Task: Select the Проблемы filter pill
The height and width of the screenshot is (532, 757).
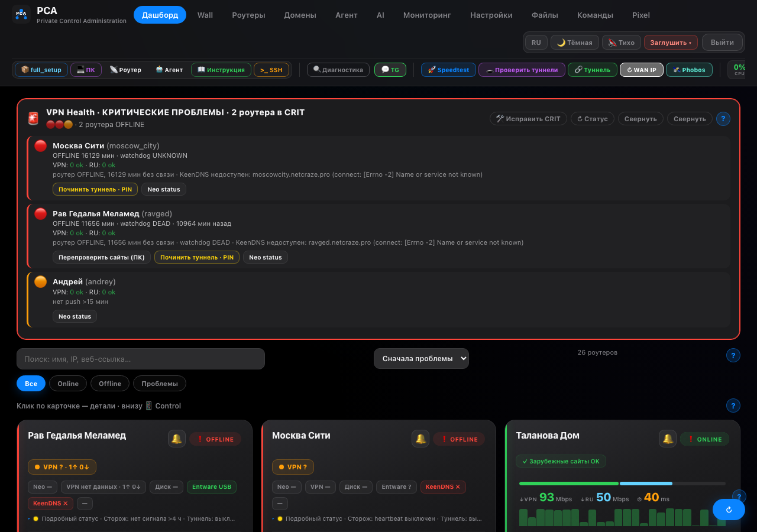Action: point(160,384)
